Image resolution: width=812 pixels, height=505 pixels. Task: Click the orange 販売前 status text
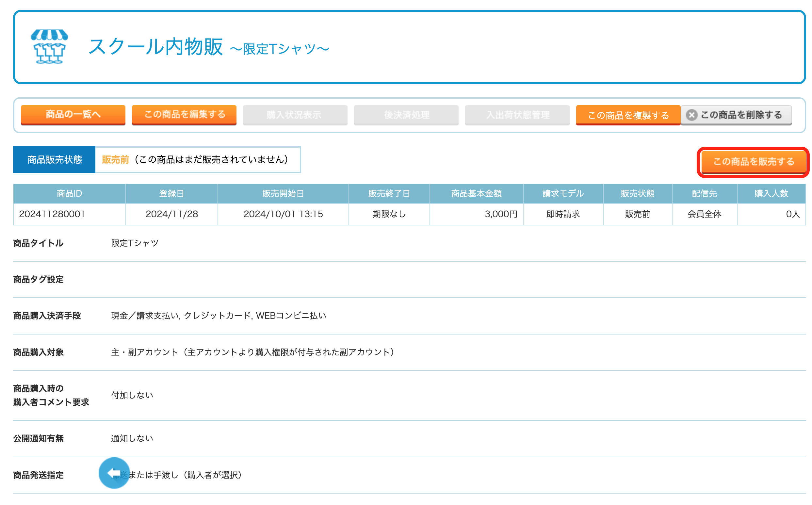[x=115, y=160]
